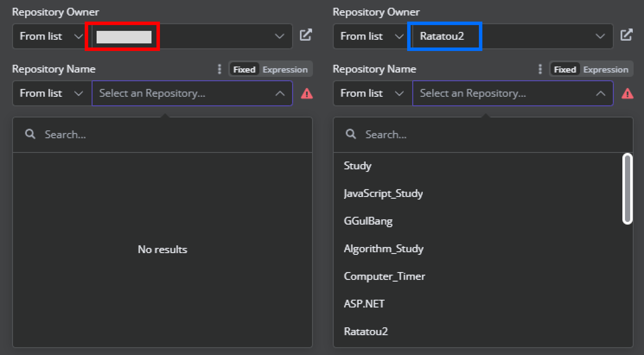The image size is (644, 355).
Task: Click red warning triangle on left panel
Action: tap(307, 94)
